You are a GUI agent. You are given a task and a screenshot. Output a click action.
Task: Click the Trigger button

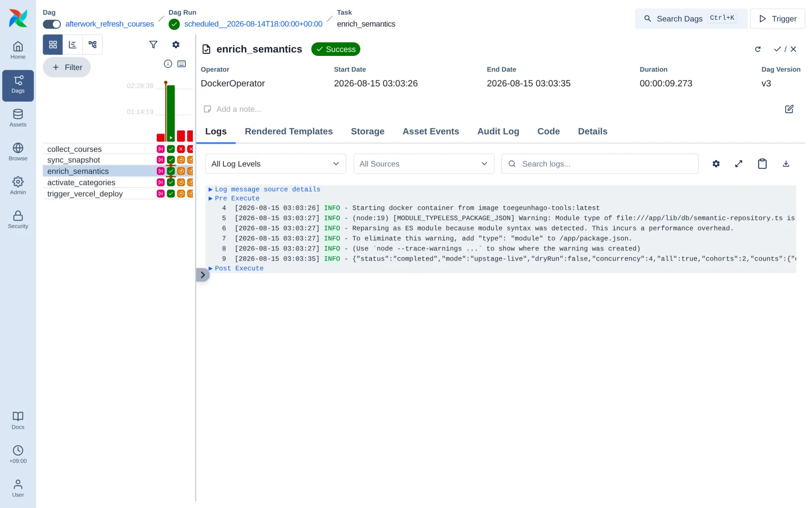coord(777,19)
